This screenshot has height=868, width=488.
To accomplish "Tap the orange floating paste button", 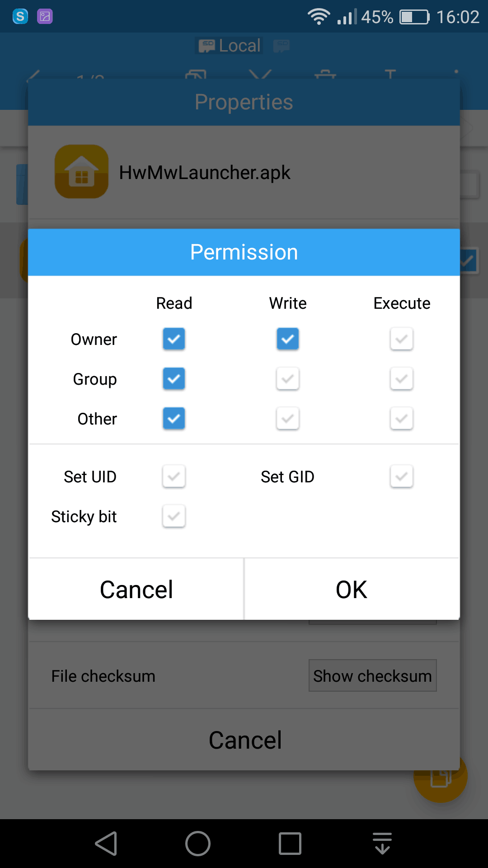I will point(441,776).
